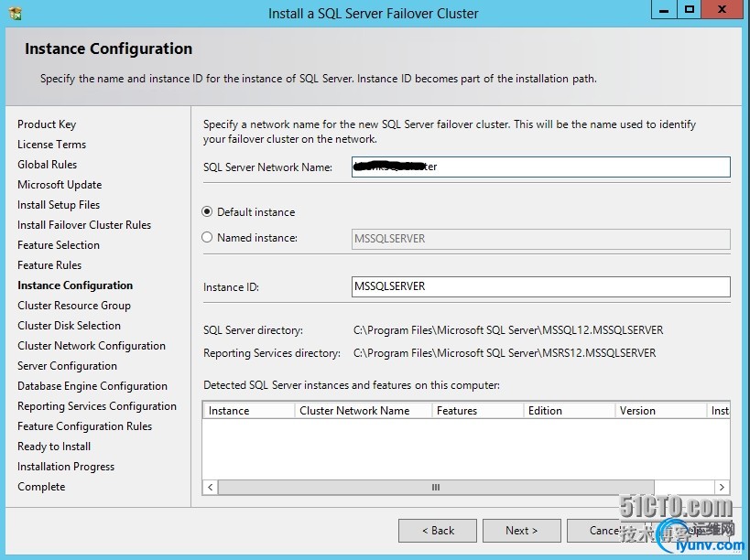Select the Named instance radio button
Image resolution: width=750 pixels, height=560 pixels.
click(207, 238)
